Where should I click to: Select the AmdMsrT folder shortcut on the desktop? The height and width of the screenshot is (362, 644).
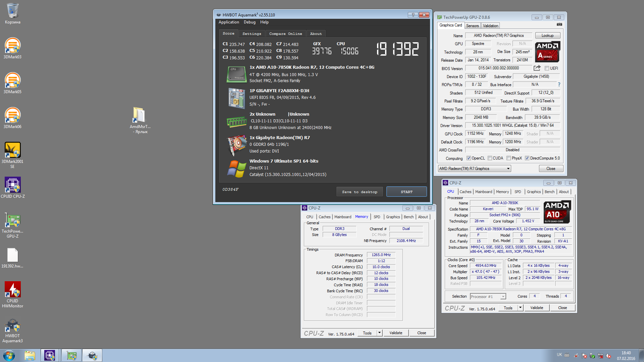click(140, 120)
